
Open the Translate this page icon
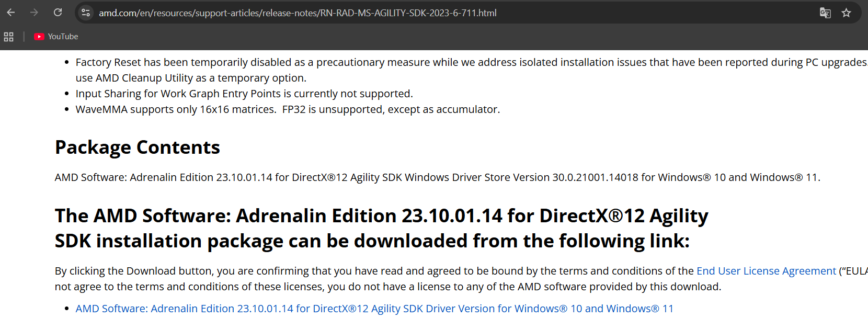(x=825, y=13)
